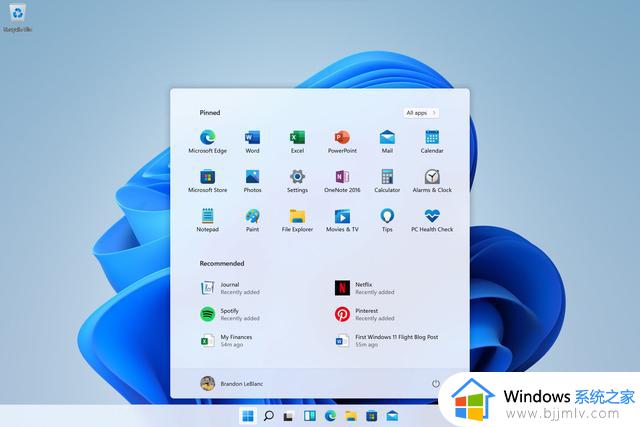The height and width of the screenshot is (427, 640).
Task: Launch the Calculator app
Action: click(387, 180)
